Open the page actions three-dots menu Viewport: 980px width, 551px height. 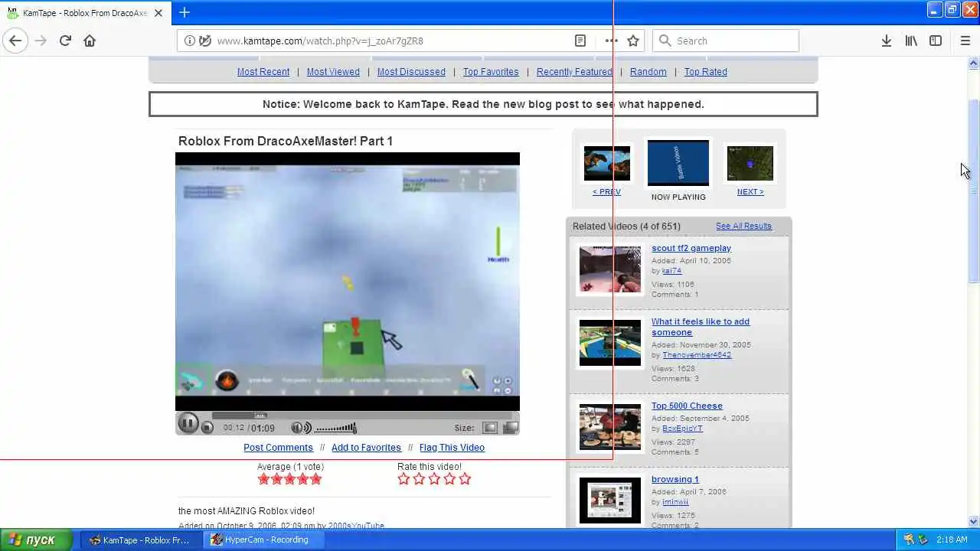pos(611,41)
